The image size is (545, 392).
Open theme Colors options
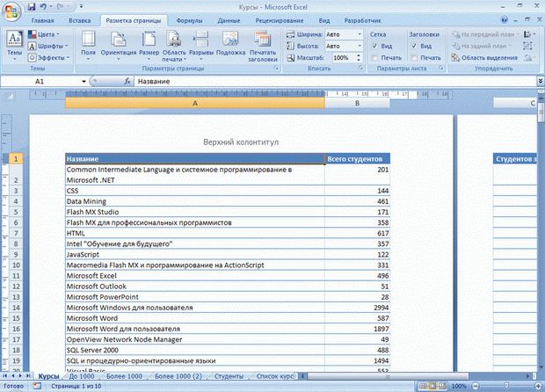[x=44, y=34]
